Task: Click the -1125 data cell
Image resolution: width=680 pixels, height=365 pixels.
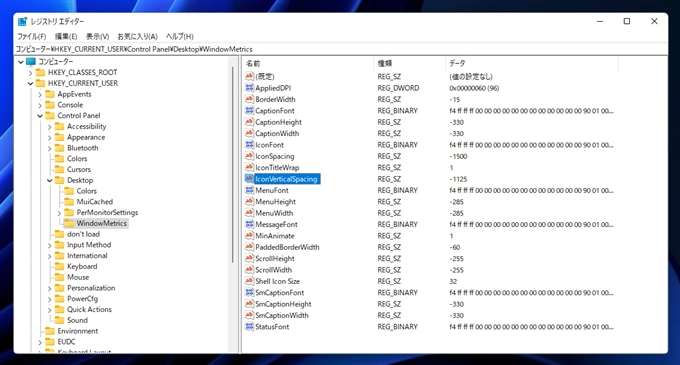Action: (x=458, y=179)
